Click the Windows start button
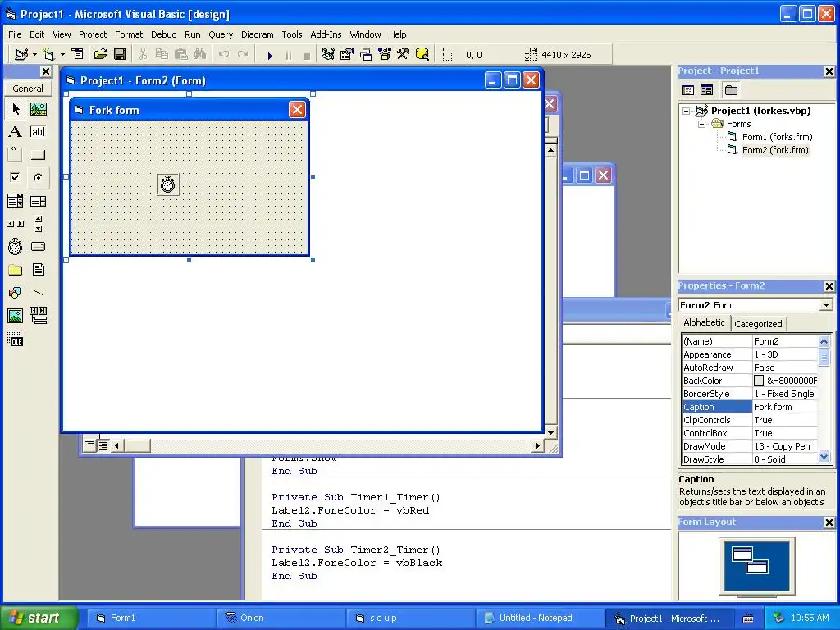840x630 pixels. click(x=39, y=618)
